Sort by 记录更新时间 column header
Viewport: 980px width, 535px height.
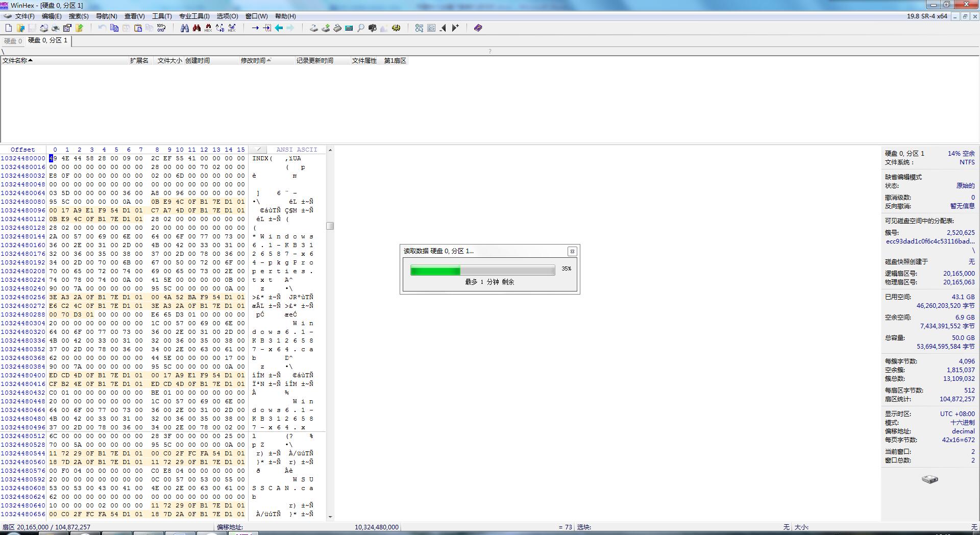(323, 61)
